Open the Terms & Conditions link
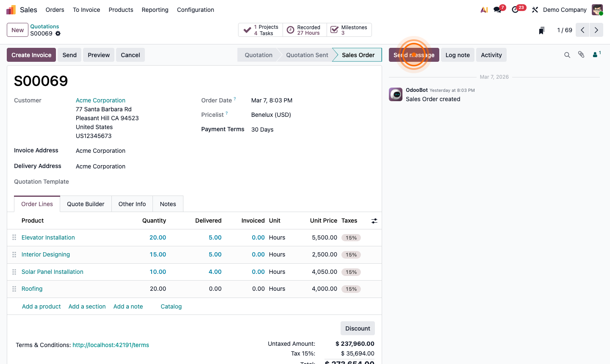The height and width of the screenshot is (364, 610). [111, 345]
